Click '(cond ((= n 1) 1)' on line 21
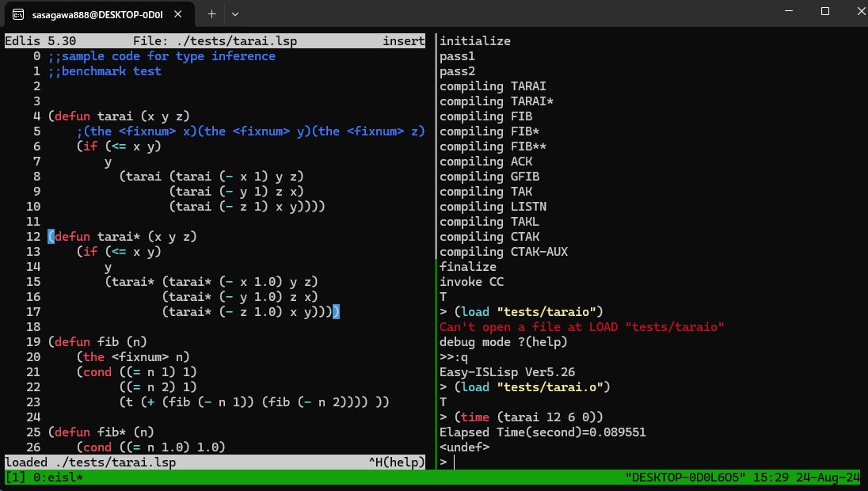Viewport: 868px width, 491px height. click(137, 372)
